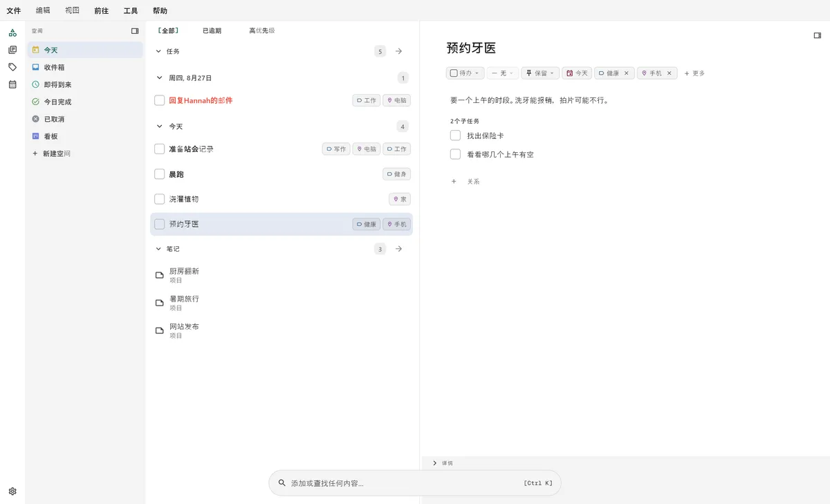Image resolution: width=830 pixels, height=504 pixels.
Task: Check the subtask 找出保险卡
Action: tap(455, 136)
